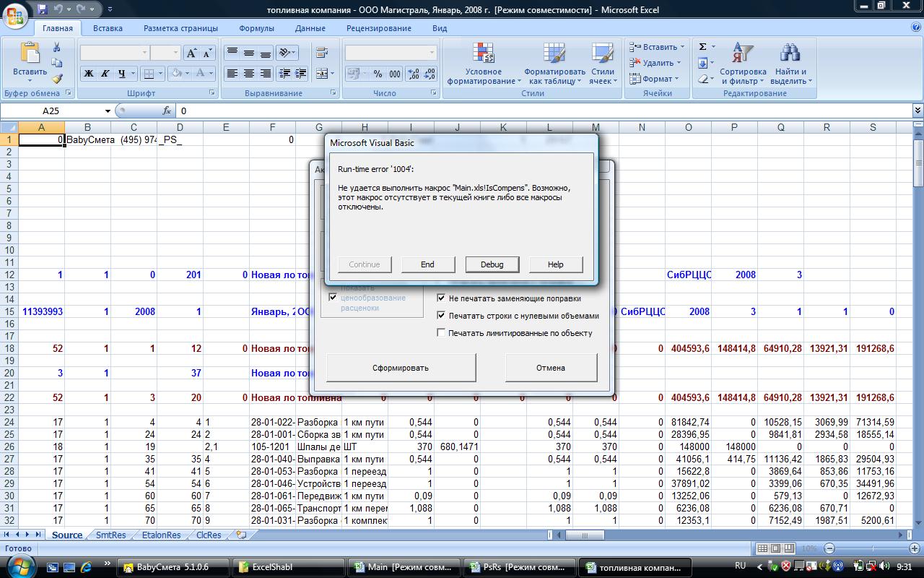Click Debug in the Visual Basic error dialog
The width and height of the screenshot is (924, 578).
point(492,264)
